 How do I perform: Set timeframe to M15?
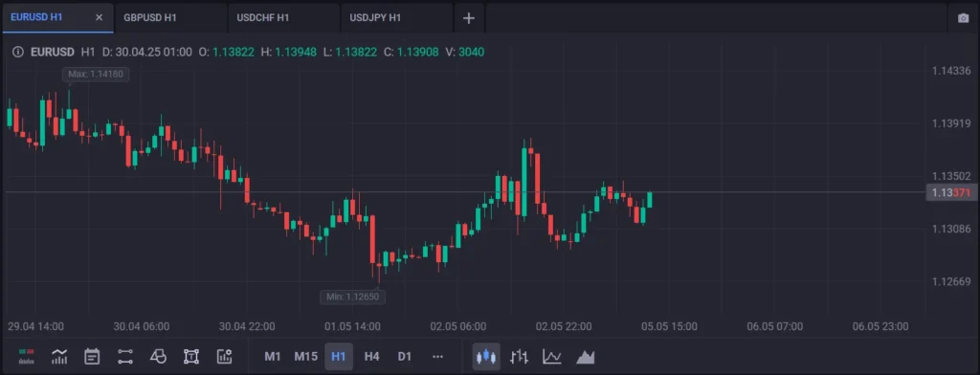pyautogui.click(x=305, y=357)
